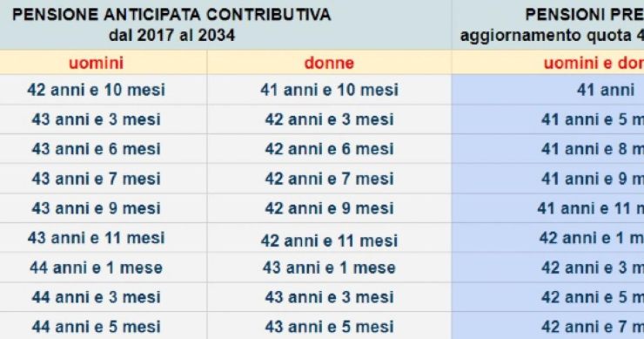The width and height of the screenshot is (644, 339).
Task: Select uomini cell '43 anni e 3 mesi'
Action: tap(96, 119)
